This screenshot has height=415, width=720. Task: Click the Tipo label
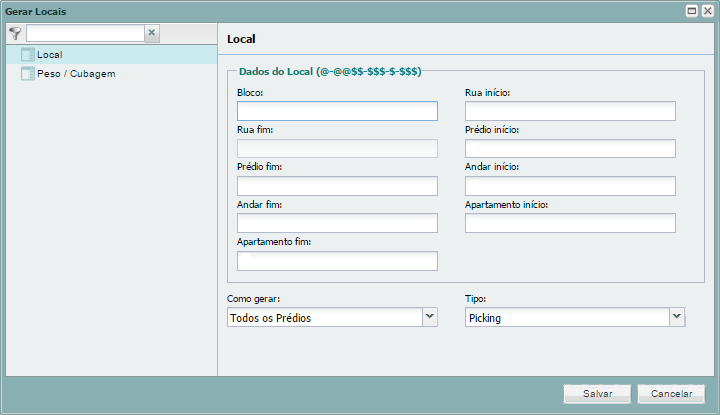click(475, 299)
